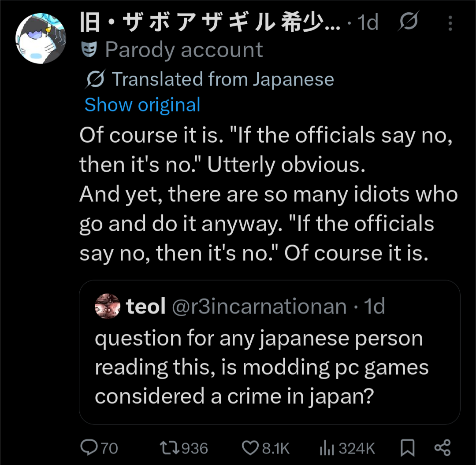Tap the poster's Japanese display name
476x465 pixels.
pos(209,22)
